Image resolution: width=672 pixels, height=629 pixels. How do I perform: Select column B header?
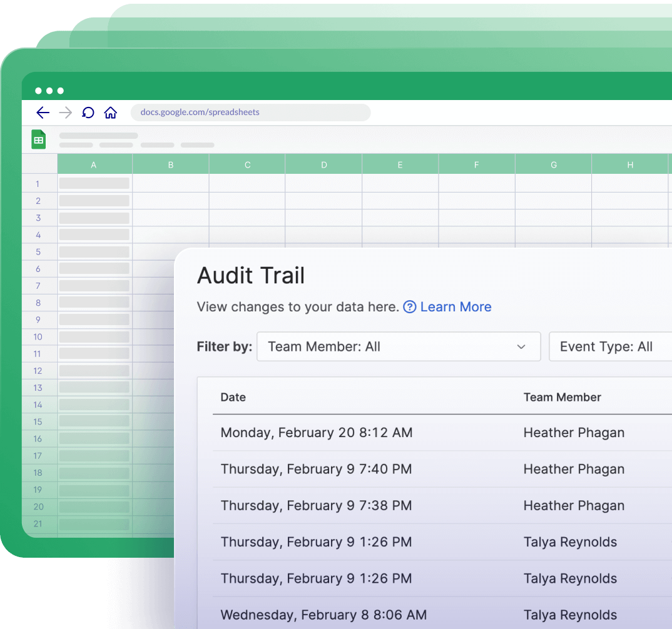171,164
